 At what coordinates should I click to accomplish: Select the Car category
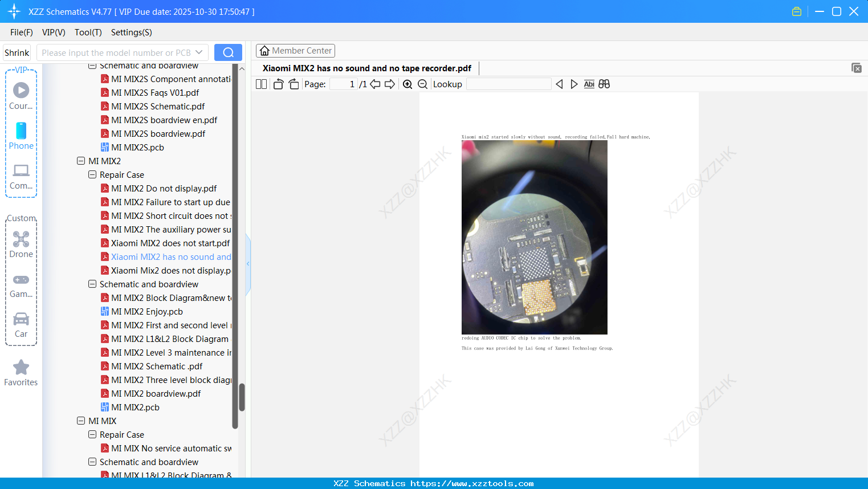point(21,325)
